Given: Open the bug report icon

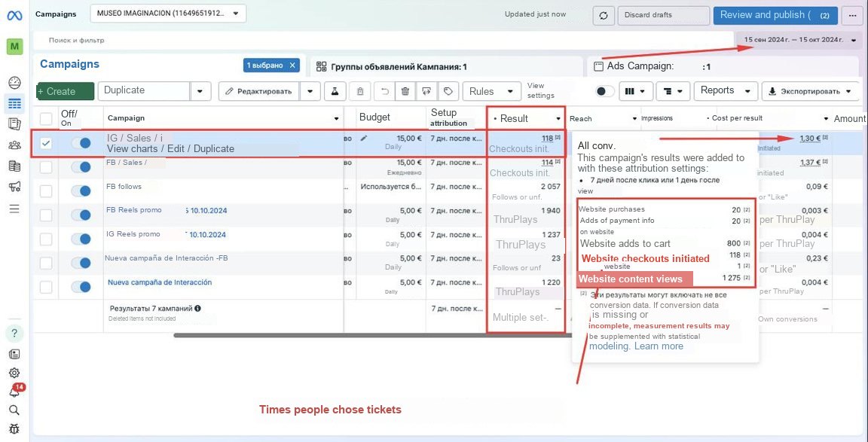Looking at the screenshot, I should tap(14, 428).
